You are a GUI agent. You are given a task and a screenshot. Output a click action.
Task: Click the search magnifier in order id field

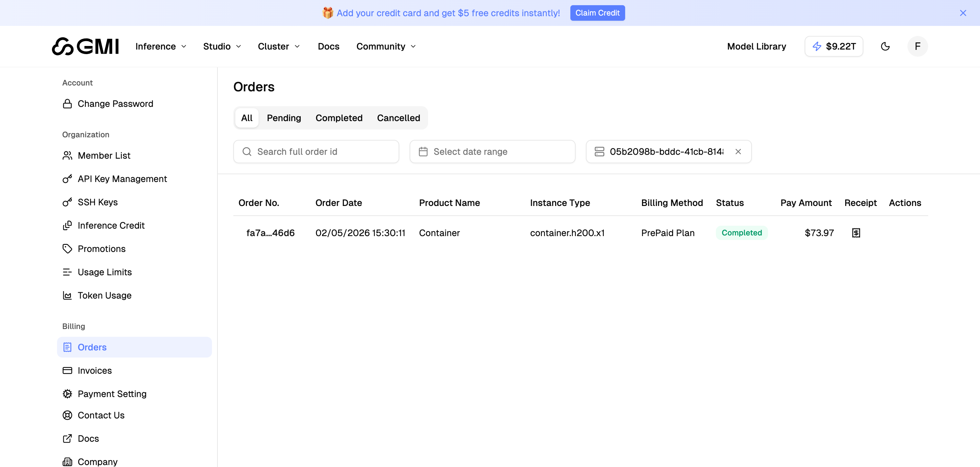pyautogui.click(x=247, y=151)
